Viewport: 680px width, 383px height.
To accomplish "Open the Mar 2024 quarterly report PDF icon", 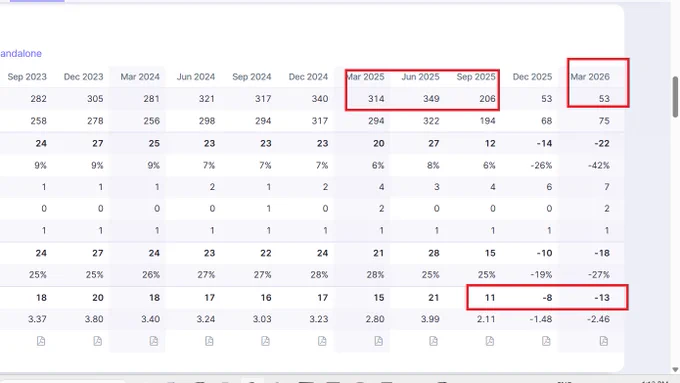I will point(154,341).
